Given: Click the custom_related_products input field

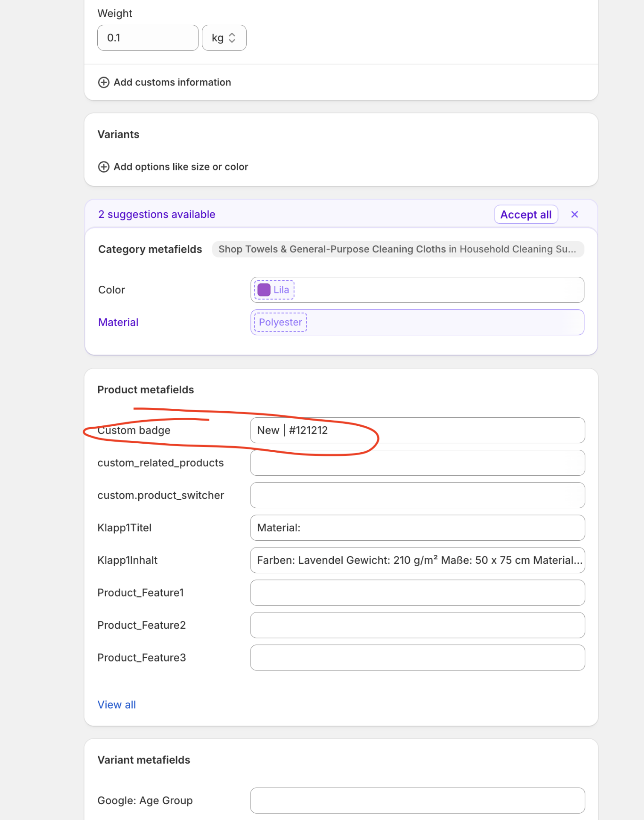Looking at the screenshot, I should 417,463.
